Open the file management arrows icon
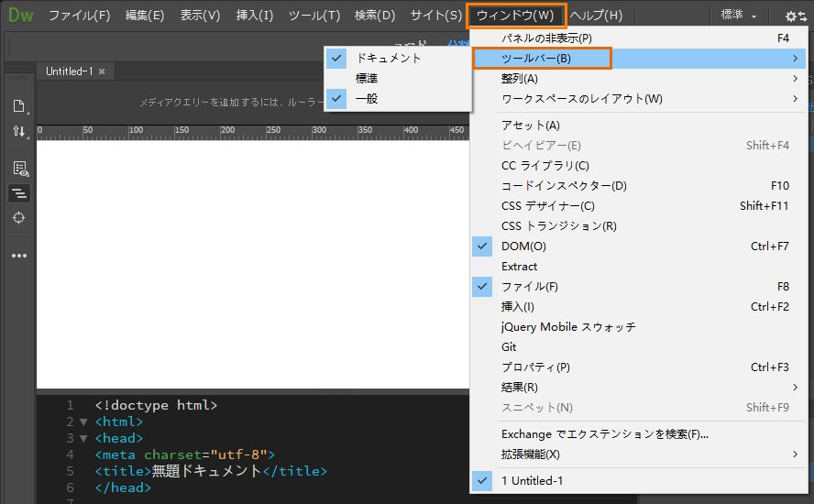Screen dimensions: 814x504 [19, 131]
